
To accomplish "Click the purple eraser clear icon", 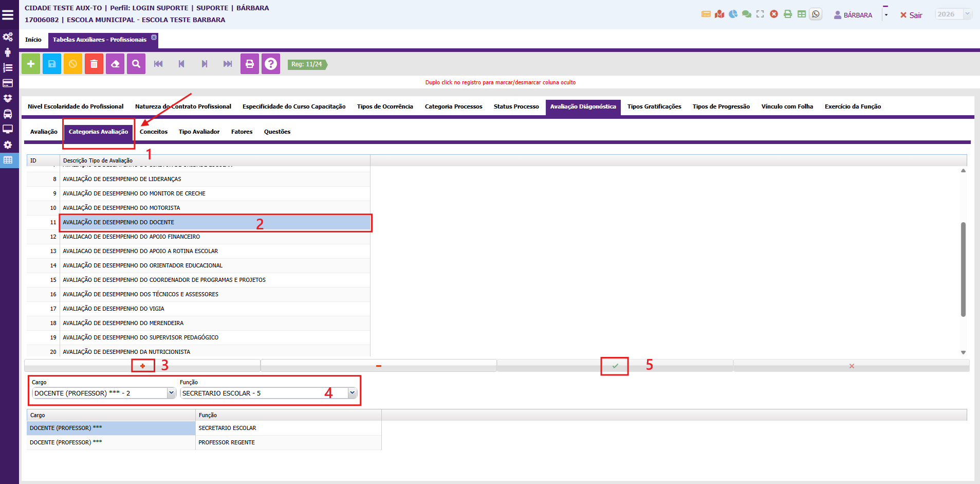I will [x=115, y=64].
